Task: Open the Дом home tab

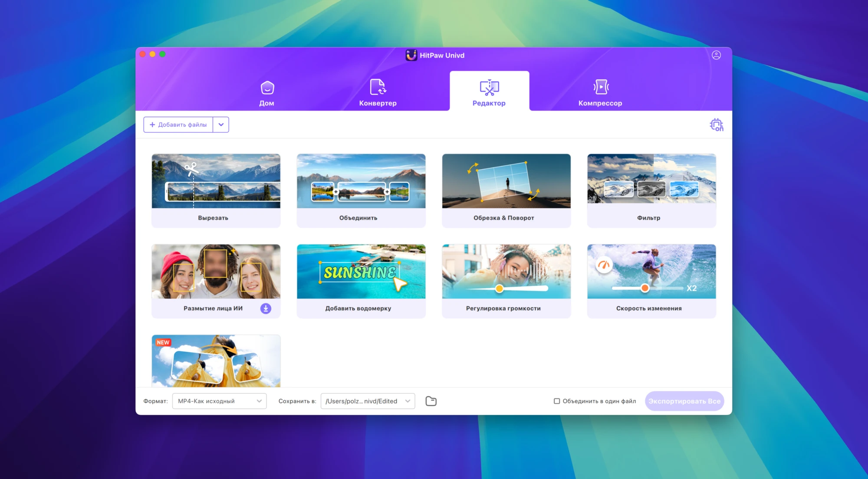Action: [x=267, y=93]
